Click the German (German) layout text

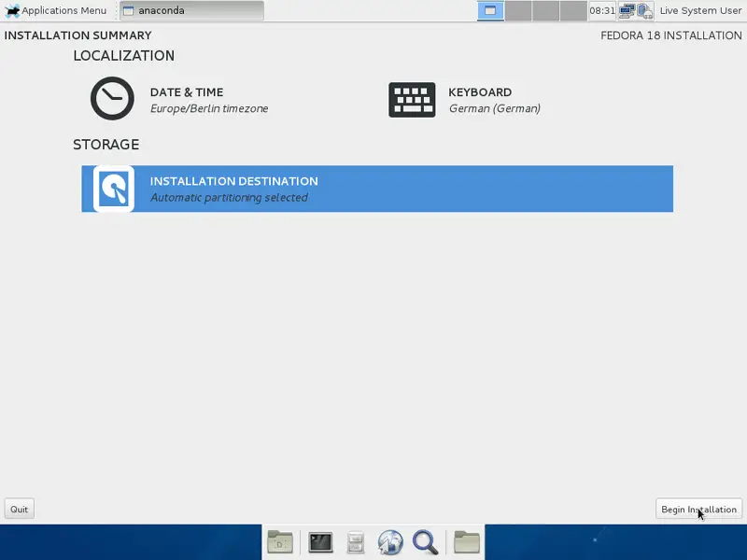click(x=495, y=108)
